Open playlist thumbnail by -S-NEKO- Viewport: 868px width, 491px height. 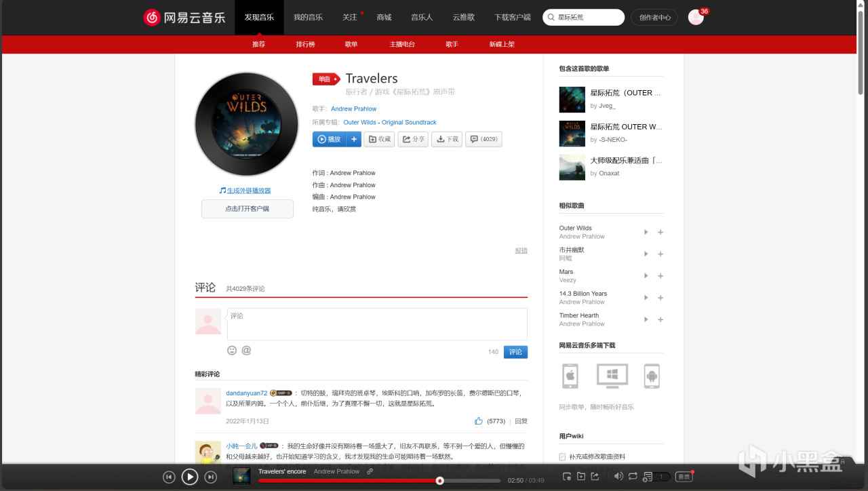point(572,134)
